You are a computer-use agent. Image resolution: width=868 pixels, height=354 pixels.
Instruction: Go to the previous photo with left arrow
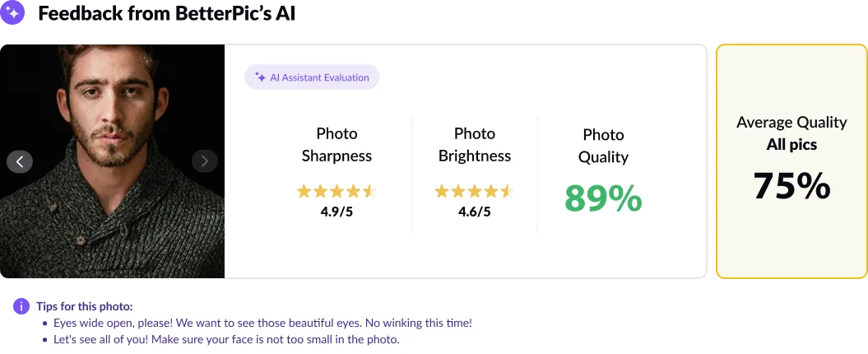20,161
